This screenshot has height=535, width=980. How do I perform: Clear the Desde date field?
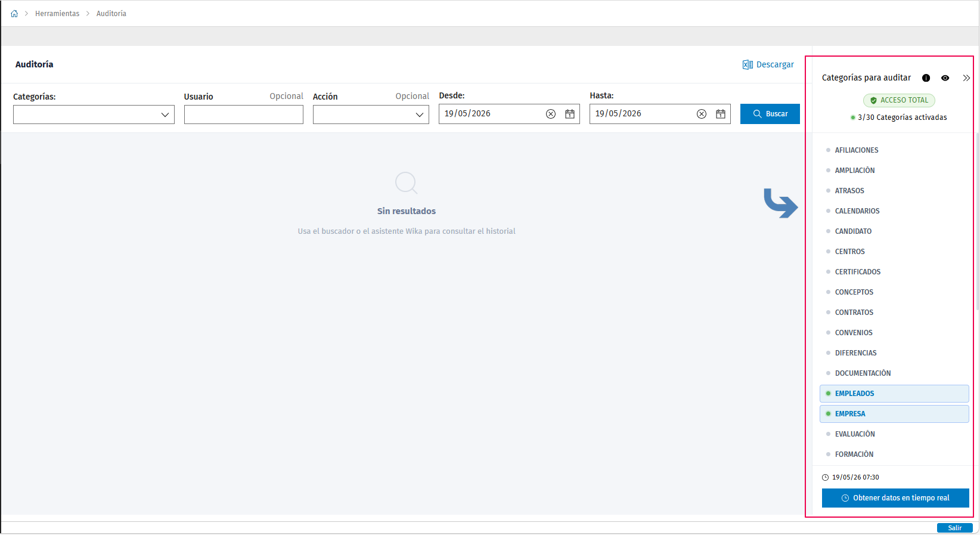pos(551,114)
